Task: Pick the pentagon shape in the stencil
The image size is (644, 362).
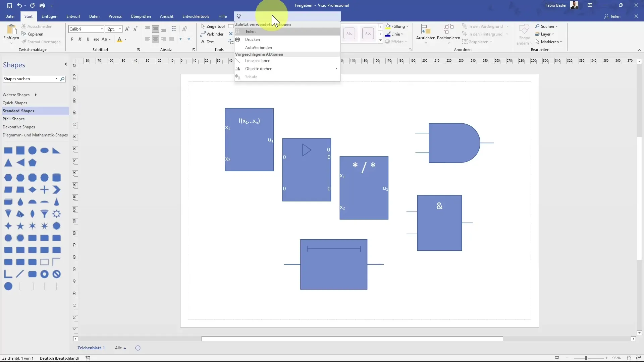Action: pos(32,163)
